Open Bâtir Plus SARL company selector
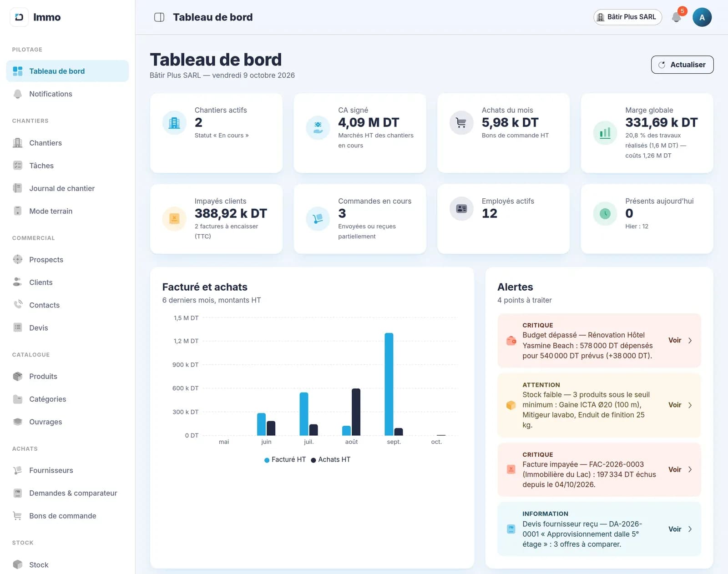Image resolution: width=728 pixels, height=574 pixels. point(627,17)
